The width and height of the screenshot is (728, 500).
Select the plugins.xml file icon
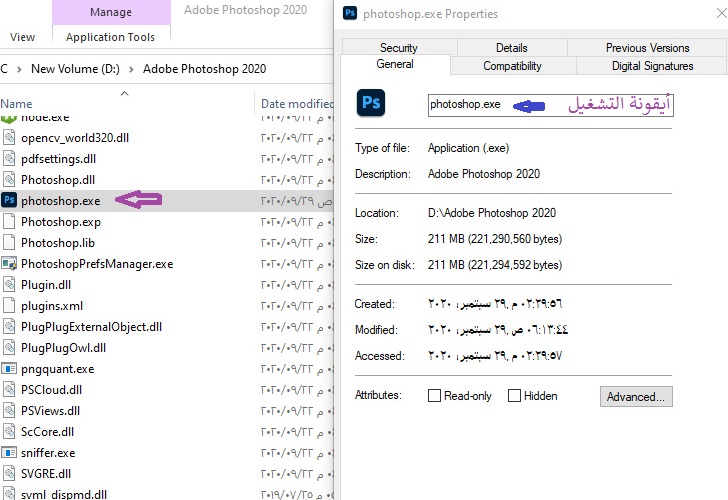[9, 306]
